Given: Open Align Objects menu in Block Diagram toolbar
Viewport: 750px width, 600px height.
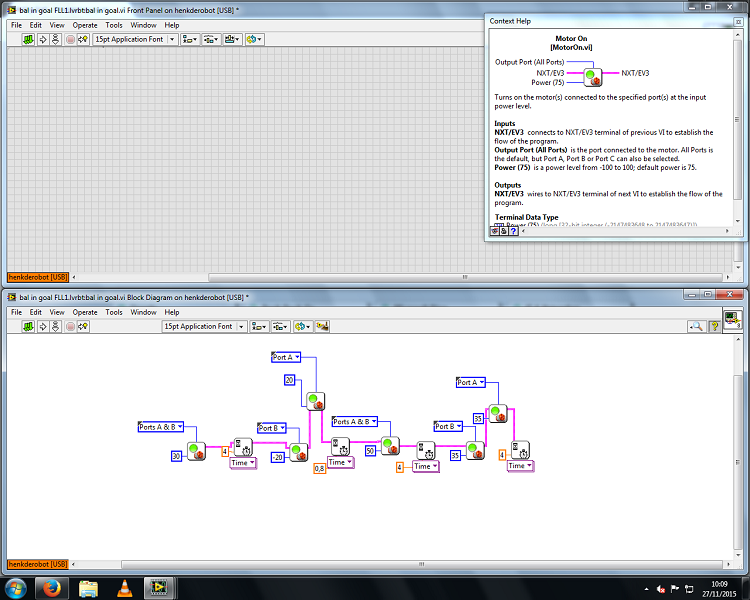Looking at the screenshot, I should pos(259,326).
